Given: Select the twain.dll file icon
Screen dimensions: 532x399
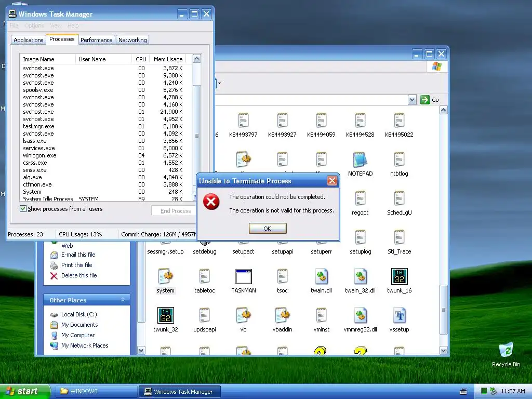Looking at the screenshot, I should point(321,276).
